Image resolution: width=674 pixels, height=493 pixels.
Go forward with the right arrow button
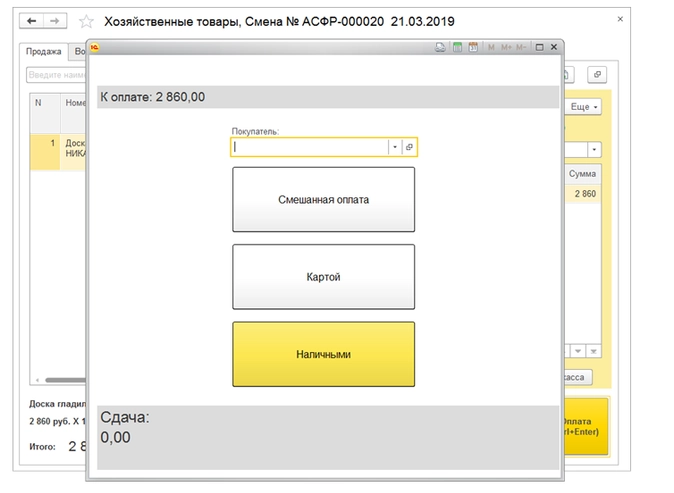click(55, 21)
